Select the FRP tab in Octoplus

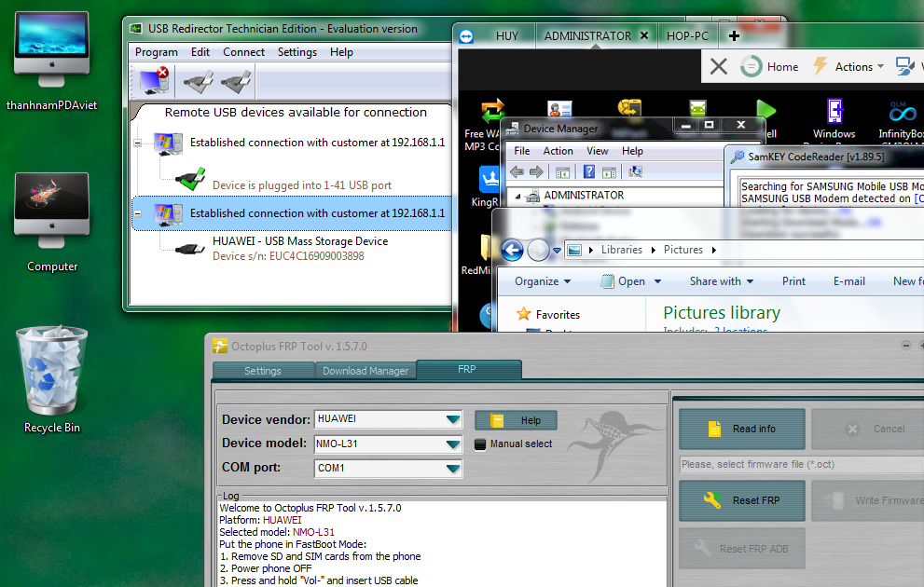tap(467, 369)
